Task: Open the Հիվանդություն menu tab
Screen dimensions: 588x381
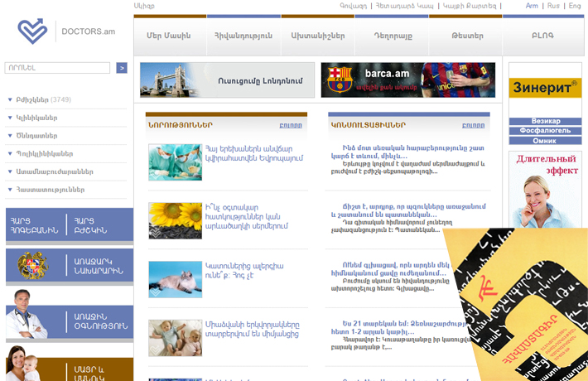Action: [243, 36]
